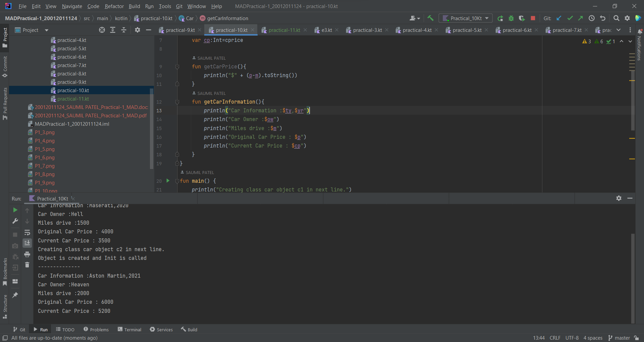Show Git history clock icon

[x=592, y=18]
